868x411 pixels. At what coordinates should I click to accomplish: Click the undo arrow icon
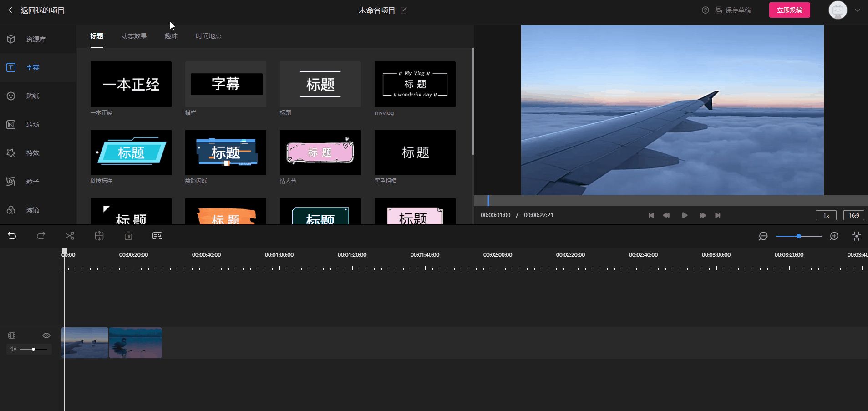12,236
